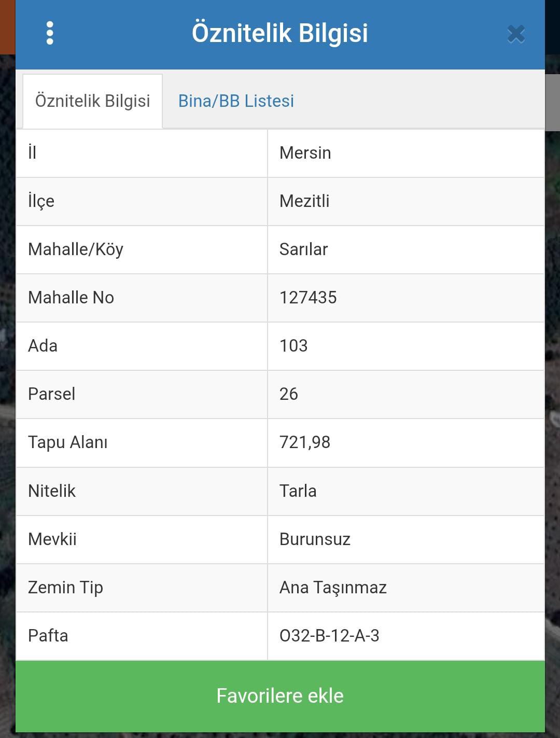560x738 pixels.
Task: Click the dialog header title text
Action: tap(280, 33)
